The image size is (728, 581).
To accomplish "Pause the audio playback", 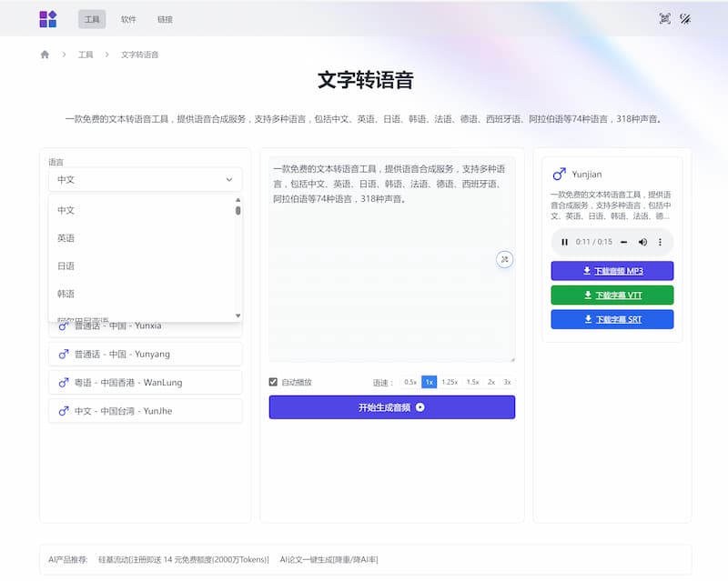I will coord(564,242).
